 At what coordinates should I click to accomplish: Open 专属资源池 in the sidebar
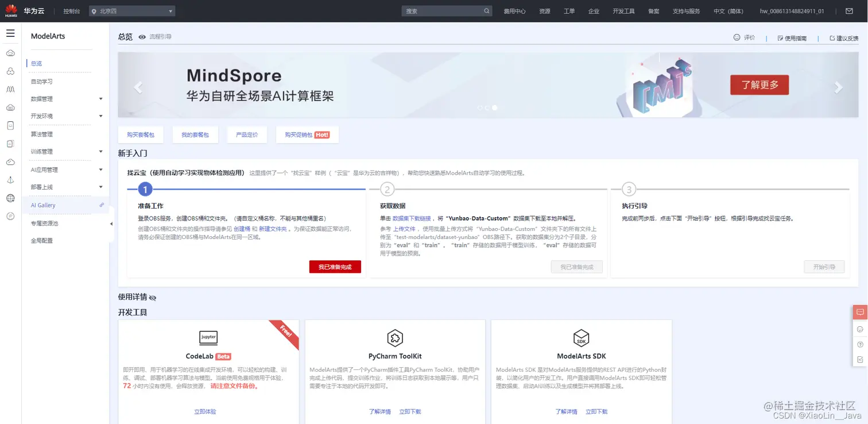pos(44,223)
